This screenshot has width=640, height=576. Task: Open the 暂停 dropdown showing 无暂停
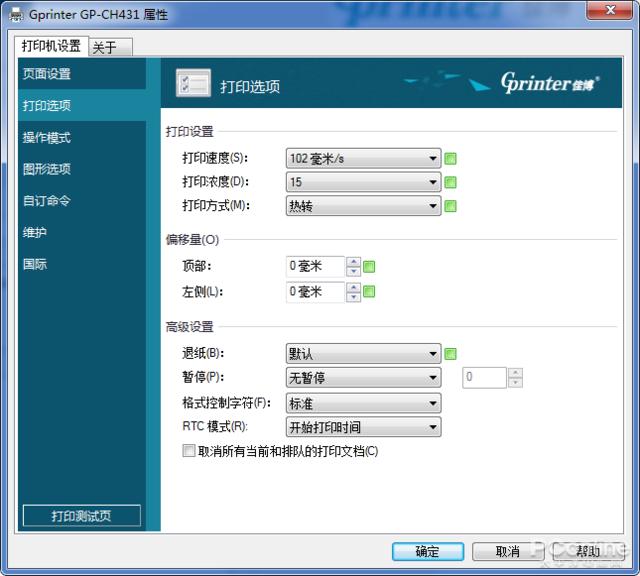(363, 378)
